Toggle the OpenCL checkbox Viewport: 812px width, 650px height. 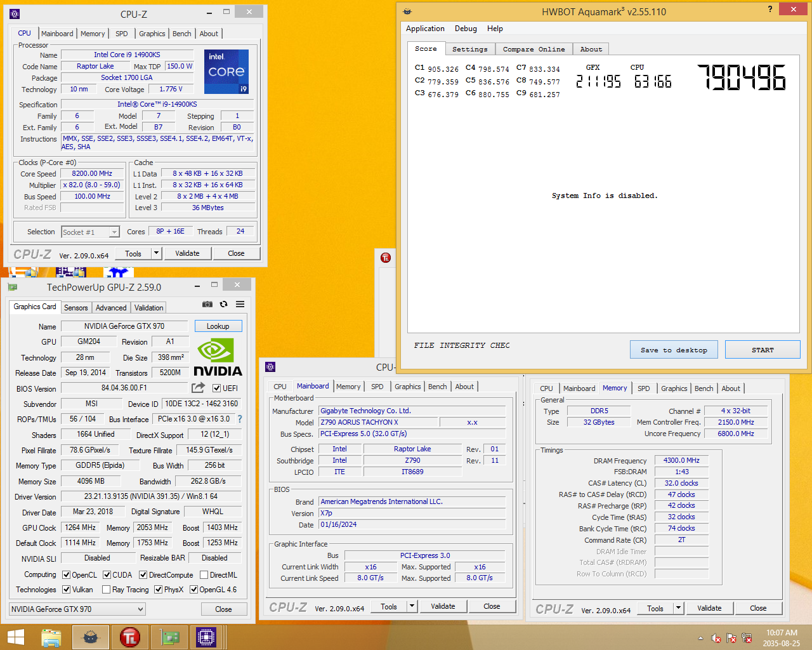pyautogui.click(x=66, y=575)
